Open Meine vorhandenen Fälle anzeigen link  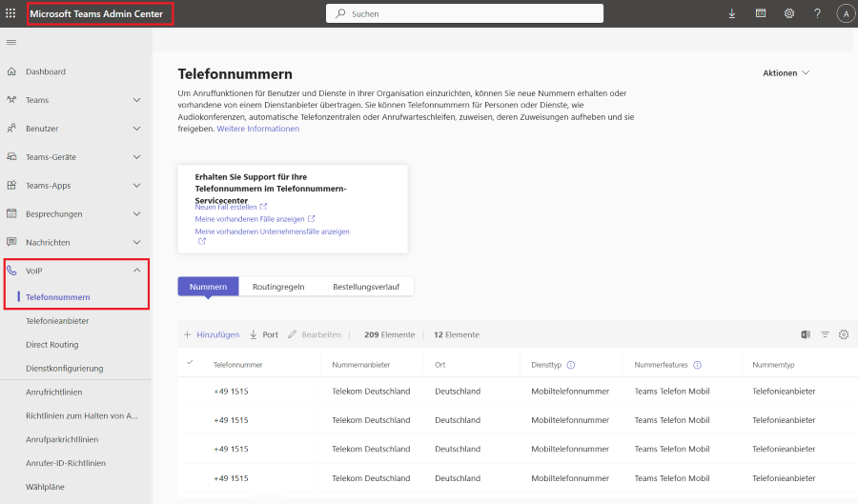[255, 219]
